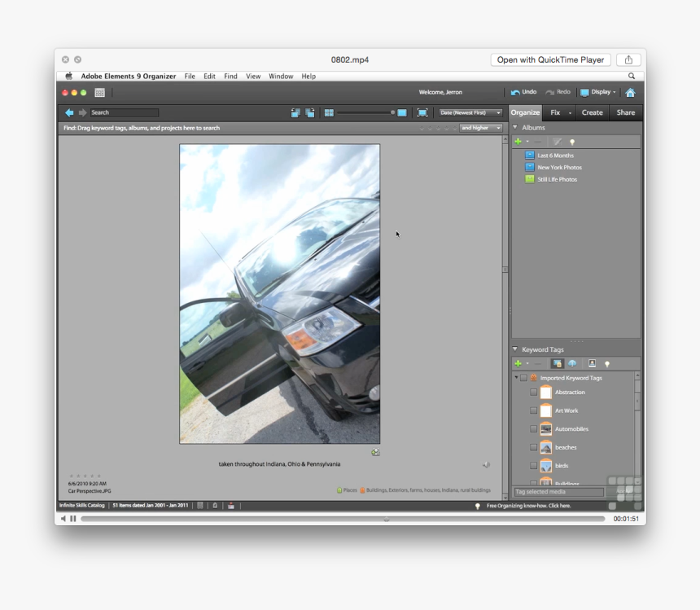Add new album with green plus
The height and width of the screenshot is (610, 700).
tap(518, 142)
